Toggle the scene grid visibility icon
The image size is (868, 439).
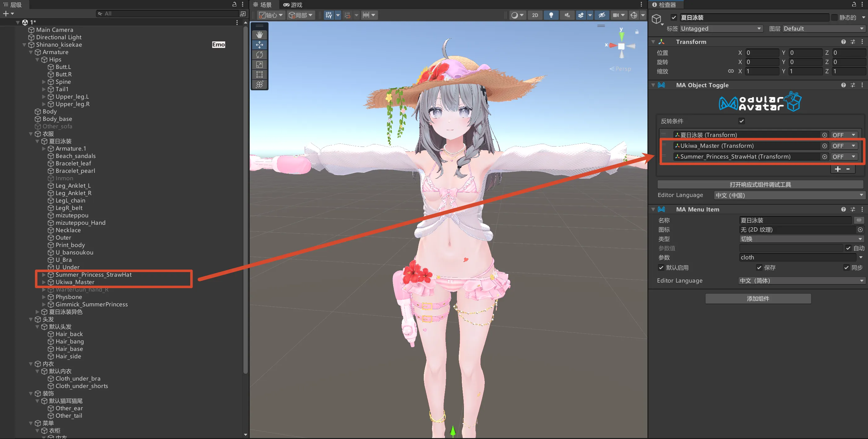(329, 15)
